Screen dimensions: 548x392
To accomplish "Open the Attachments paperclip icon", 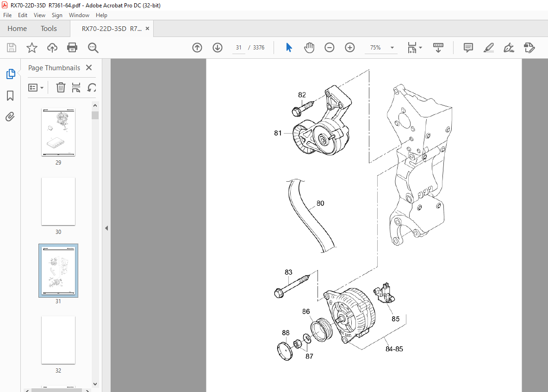I will coord(10,116).
